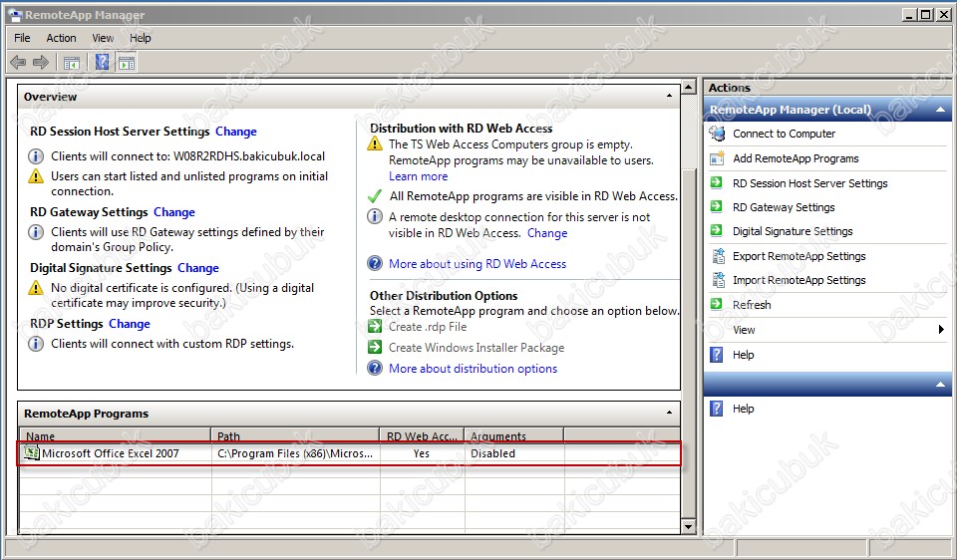Click the Refresh green arrow icon

click(x=716, y=304)
